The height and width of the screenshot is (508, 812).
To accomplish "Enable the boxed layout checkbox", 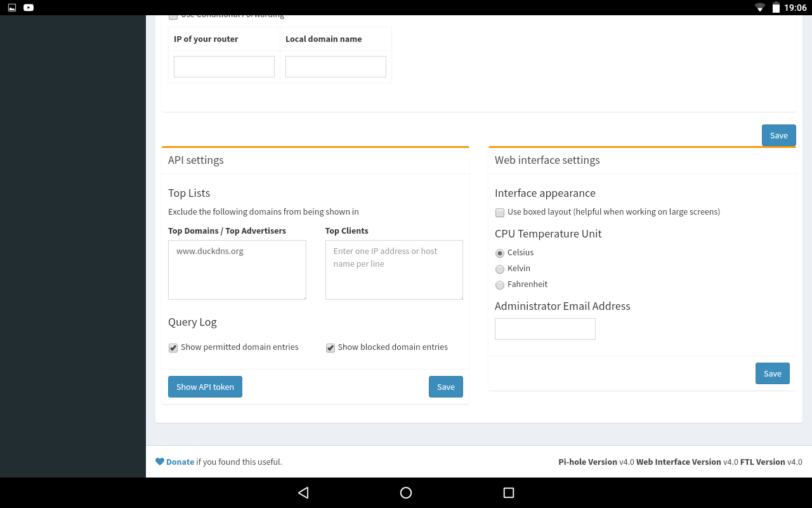I will point(500,213).
